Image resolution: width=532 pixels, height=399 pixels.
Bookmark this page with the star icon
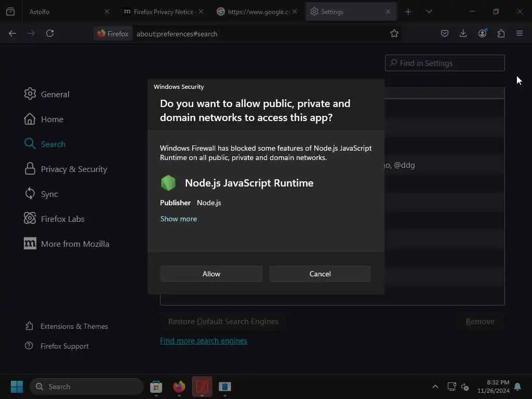(x=394, y=33)
